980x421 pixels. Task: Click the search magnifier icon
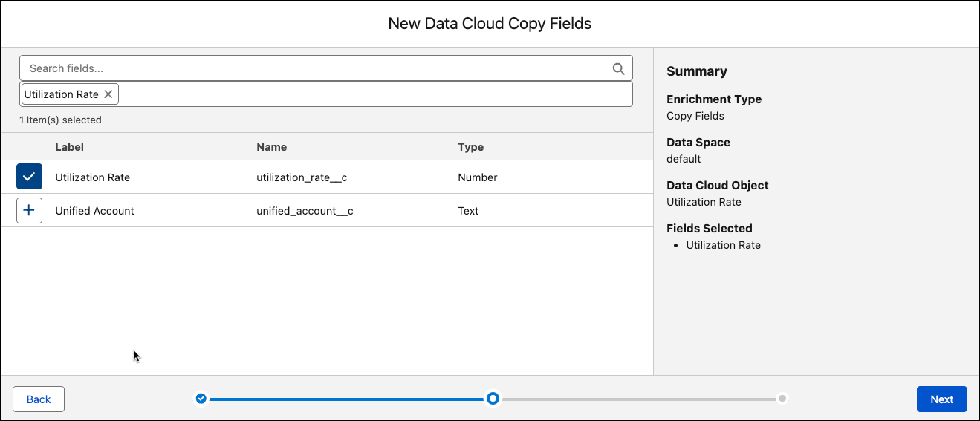(618, 68)
